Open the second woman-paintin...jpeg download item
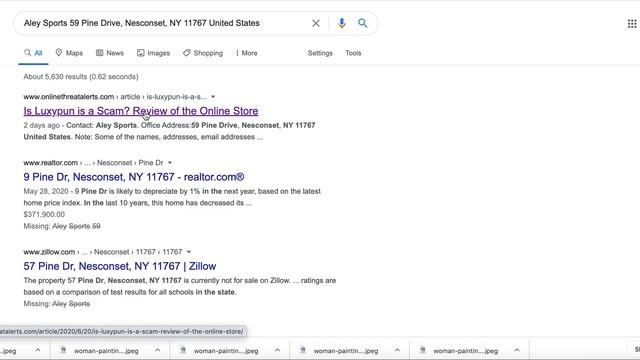 point(226,351)
